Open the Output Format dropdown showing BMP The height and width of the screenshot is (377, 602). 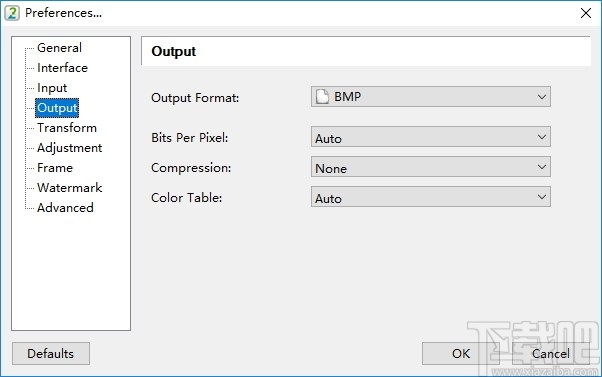[x=430, y=96]
